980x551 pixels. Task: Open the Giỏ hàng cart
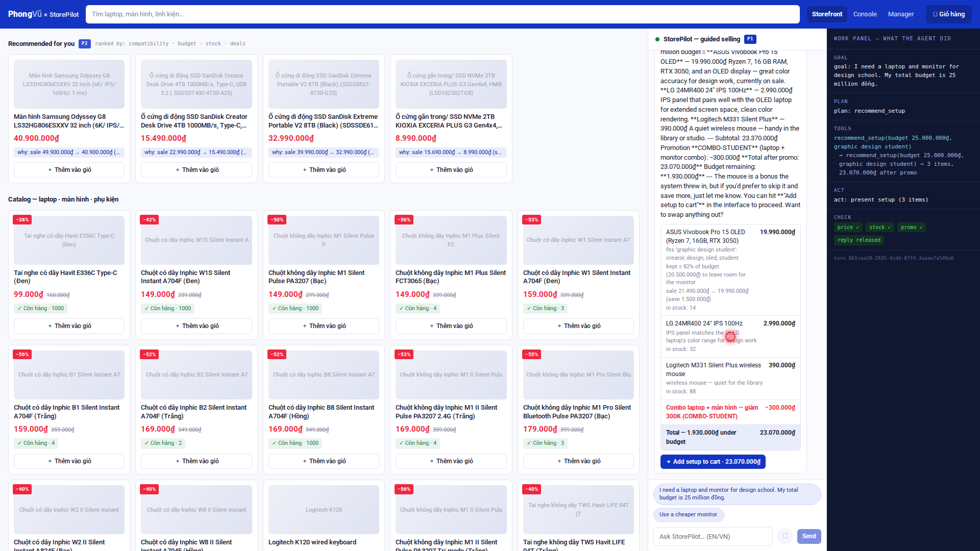(949, 14)
